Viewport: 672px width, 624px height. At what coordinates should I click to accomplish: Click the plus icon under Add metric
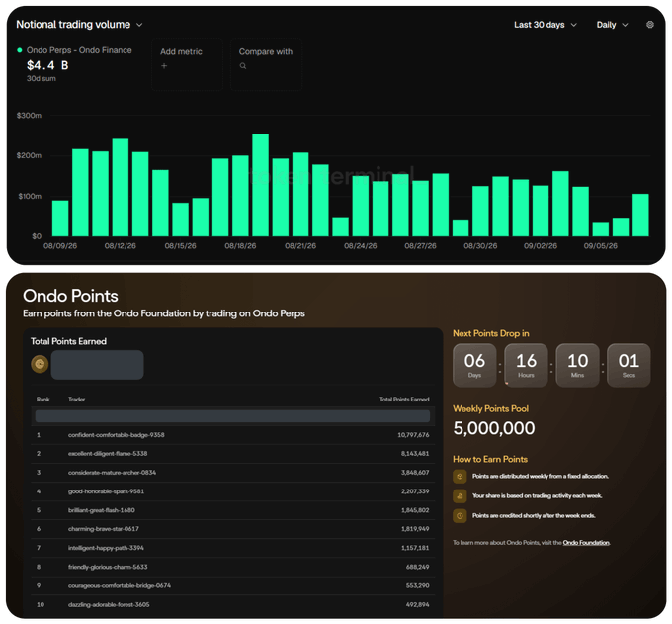164,66
